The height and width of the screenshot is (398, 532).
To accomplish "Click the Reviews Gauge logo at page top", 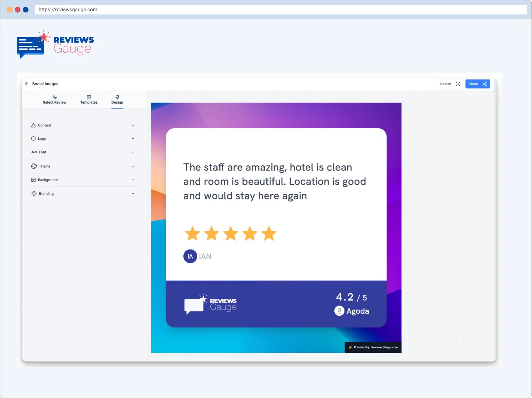I will (x=55, y=44).
